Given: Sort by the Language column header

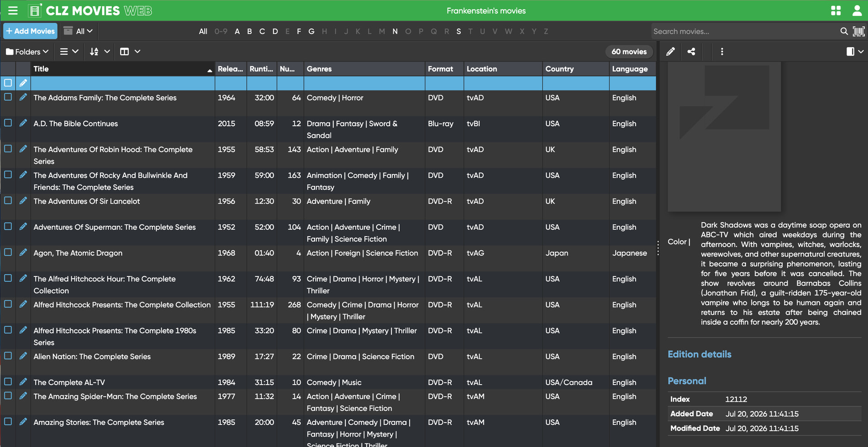Looking at the screenshot, I should (632, 69).
